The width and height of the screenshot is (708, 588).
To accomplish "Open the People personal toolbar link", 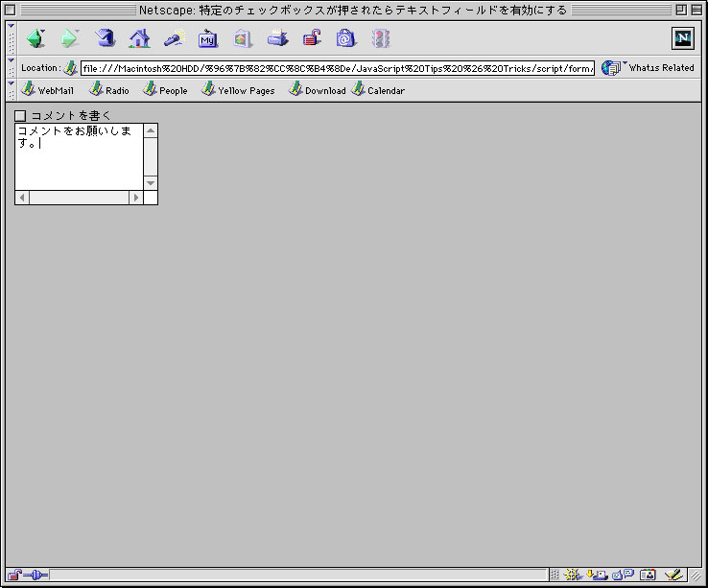I will click(x=165, y=90).
